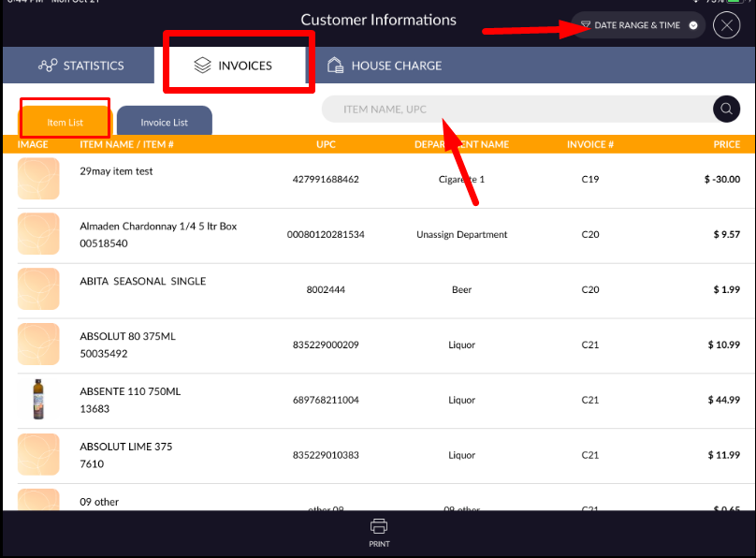Click the filter icon beside Date Range

[x=586, y=25]
